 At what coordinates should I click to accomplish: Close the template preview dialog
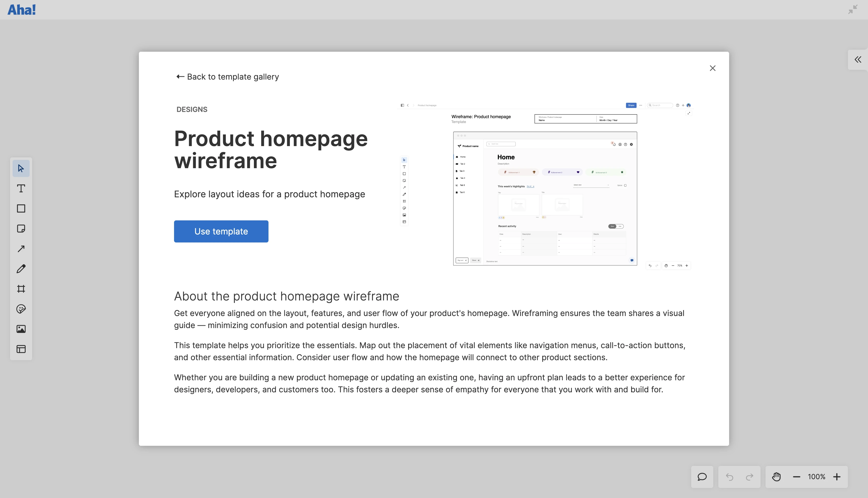point(712,69)
